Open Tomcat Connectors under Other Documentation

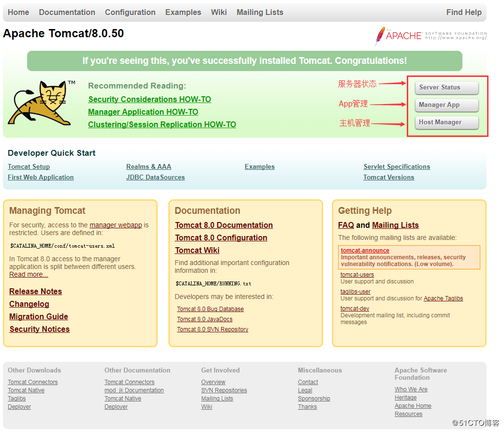(x=129, y=382)
